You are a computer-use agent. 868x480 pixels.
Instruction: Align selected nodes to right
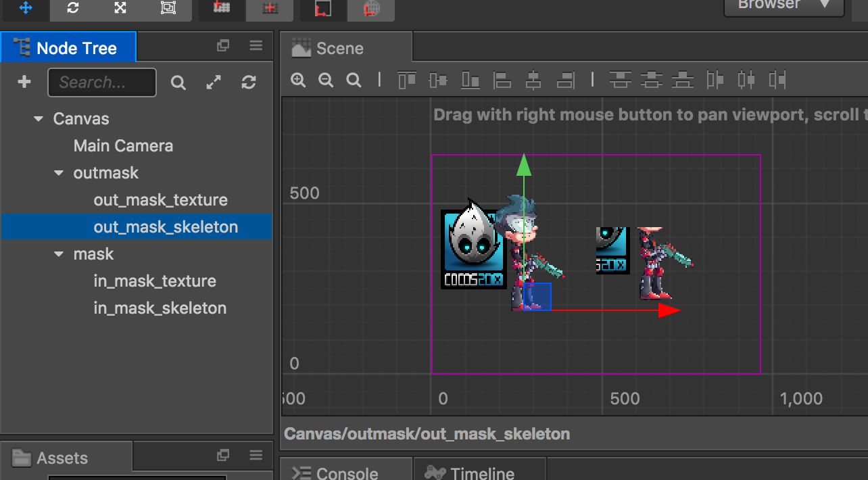(565, 80)
